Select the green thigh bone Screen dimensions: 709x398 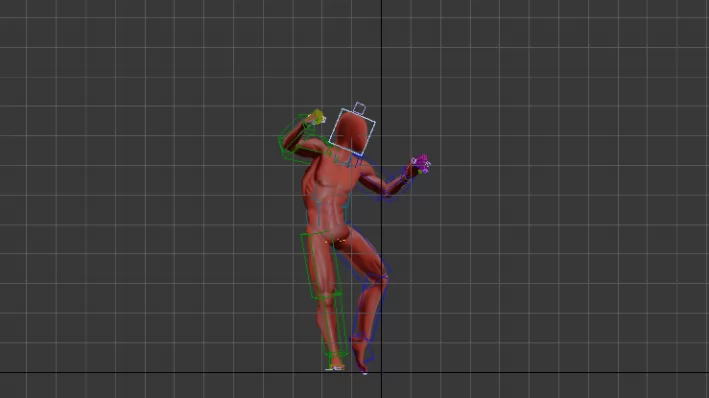tap(320, 265)
